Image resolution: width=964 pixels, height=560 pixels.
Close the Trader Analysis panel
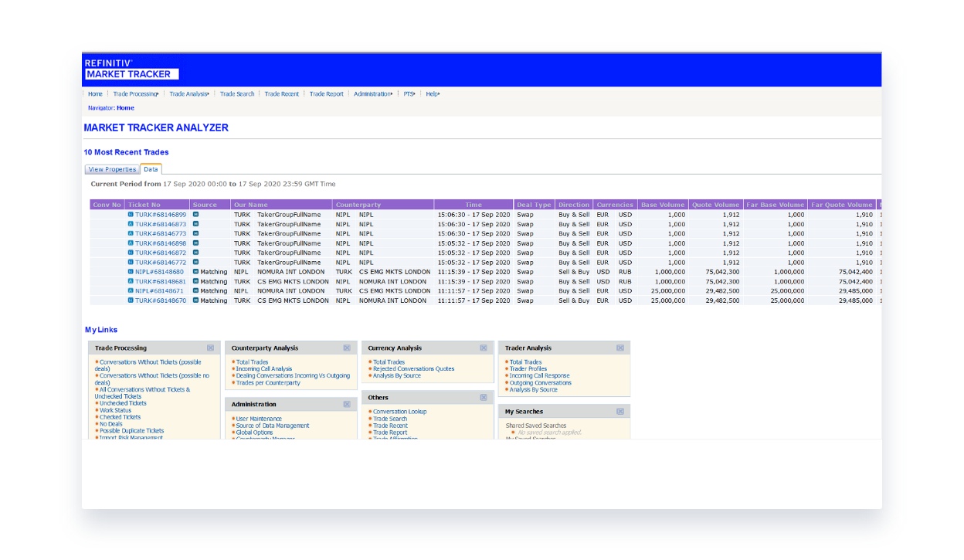(620, 348)
